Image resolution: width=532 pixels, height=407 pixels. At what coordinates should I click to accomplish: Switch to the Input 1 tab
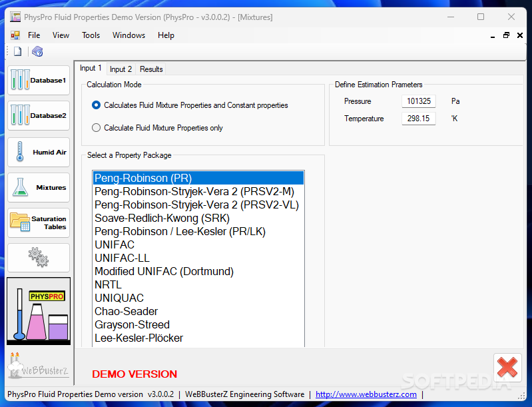(x=91, y=68)
